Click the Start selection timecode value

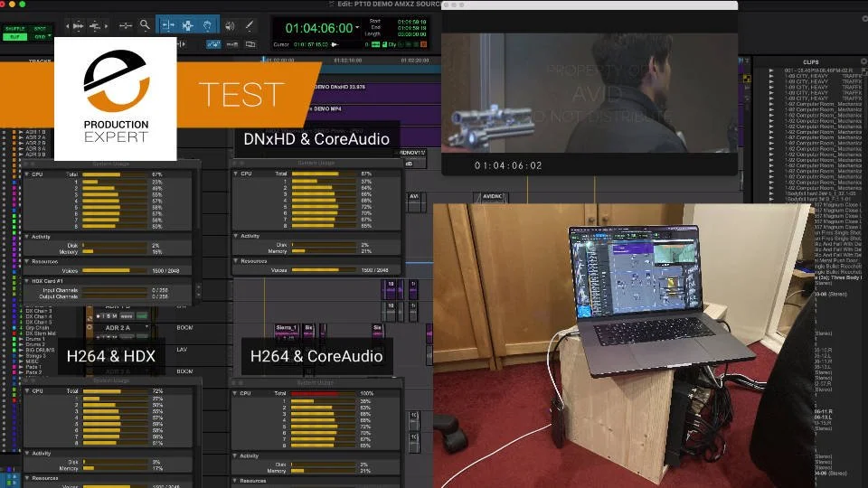(x=412, y=22)
